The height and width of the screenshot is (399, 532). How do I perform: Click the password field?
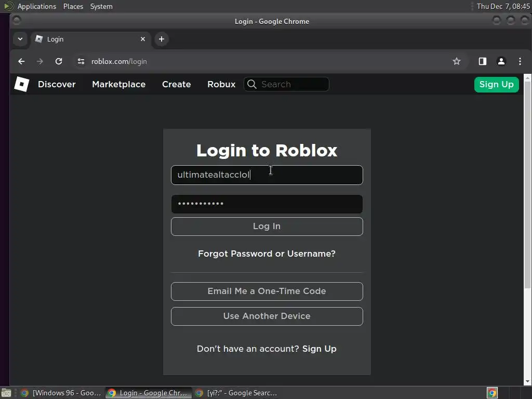tap(267, 204)
